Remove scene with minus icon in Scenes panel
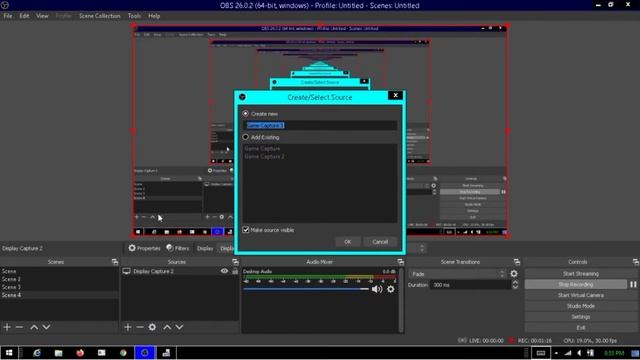This screenshot has height=360, width=640. pos(19,327)
